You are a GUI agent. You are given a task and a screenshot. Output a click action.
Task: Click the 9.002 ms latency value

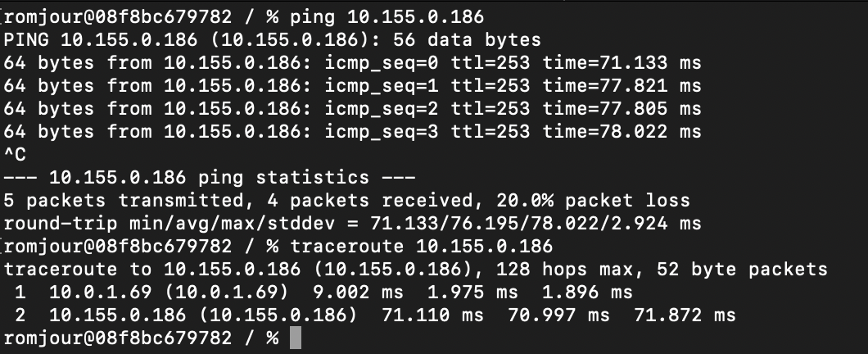coord(358,292)
